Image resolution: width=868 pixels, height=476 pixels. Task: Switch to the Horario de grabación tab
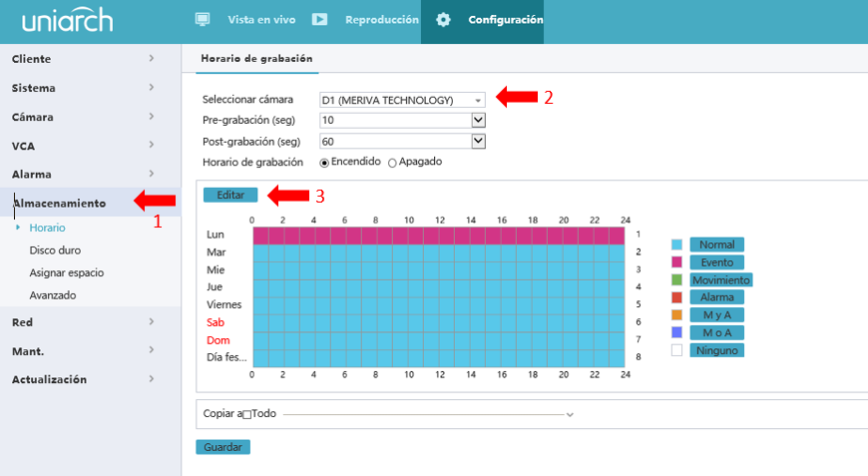coord(256,59)
